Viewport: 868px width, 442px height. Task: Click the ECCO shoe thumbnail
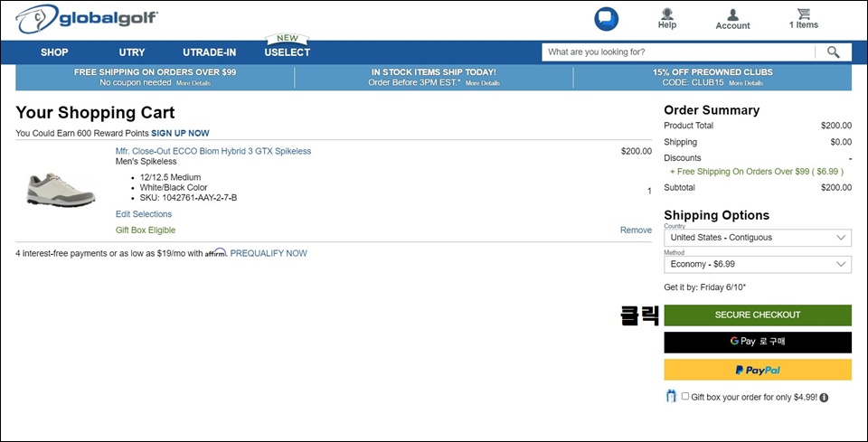pos(61,190)
